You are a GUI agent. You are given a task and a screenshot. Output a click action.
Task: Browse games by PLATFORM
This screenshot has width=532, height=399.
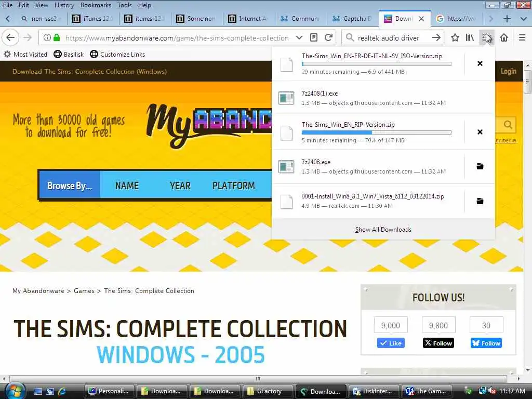click(x=233, y=185)
